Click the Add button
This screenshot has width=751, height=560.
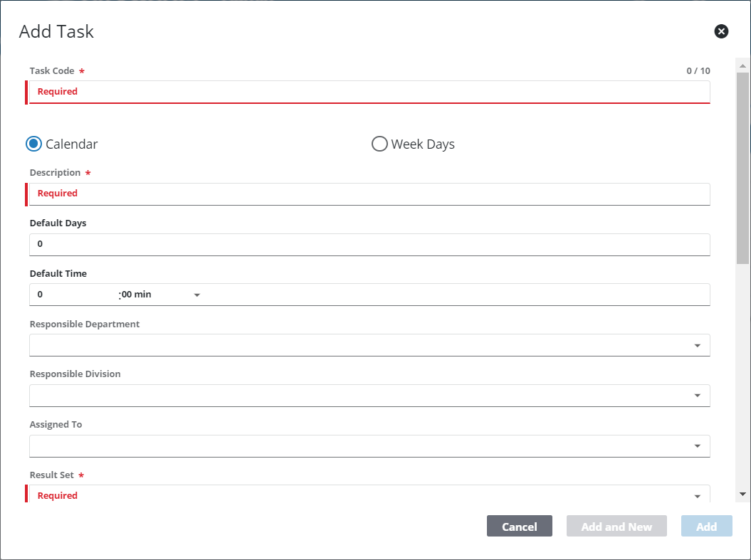click(706, 527)
